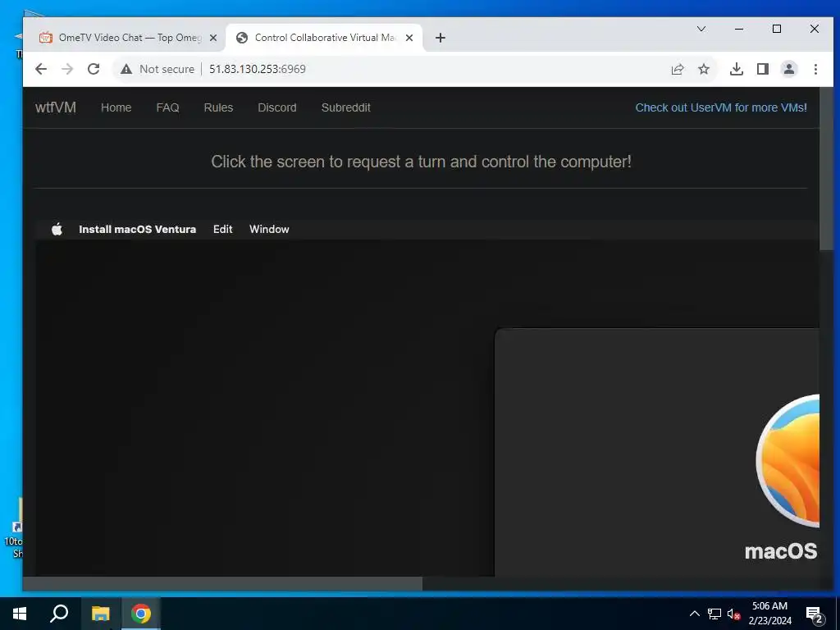The image size is (840, 630).
Task: Open the Edit menu in VM
Action: pos(223,230)
